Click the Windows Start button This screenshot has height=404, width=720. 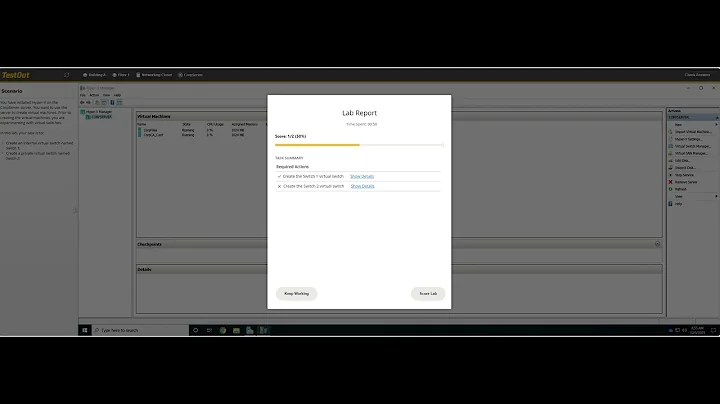(84, 330)
